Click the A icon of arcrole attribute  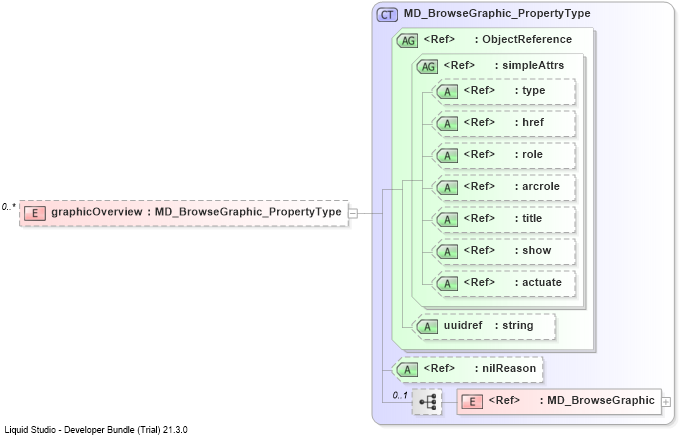[x=447, y=188]
